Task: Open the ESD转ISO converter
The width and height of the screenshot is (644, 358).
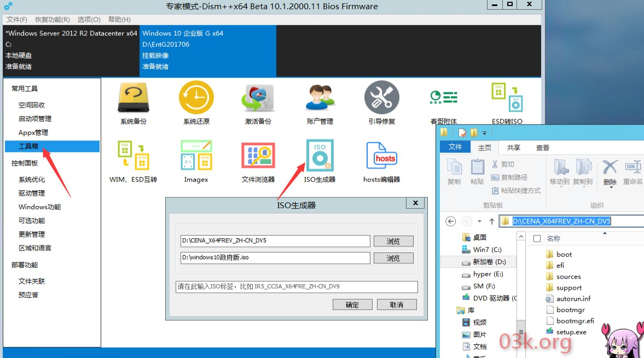Action: pyautogui.click(x=507, y=103)
